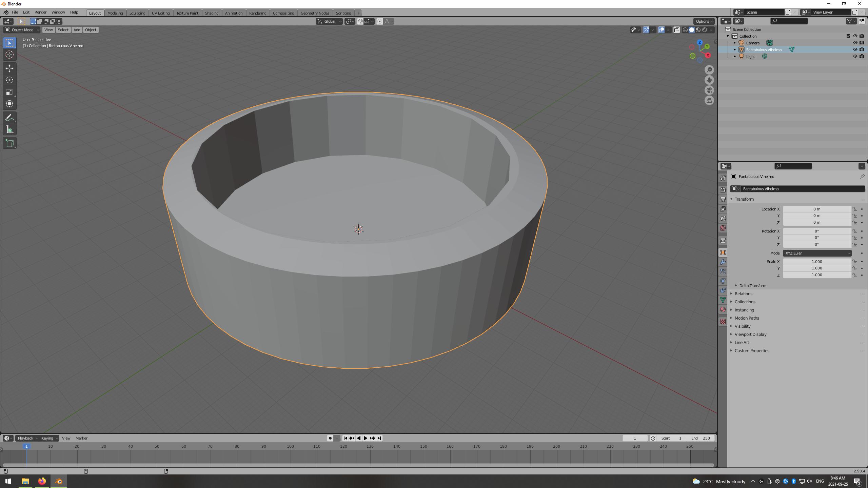
Task: Expand the Relations panel
Action: pos(743,294)
